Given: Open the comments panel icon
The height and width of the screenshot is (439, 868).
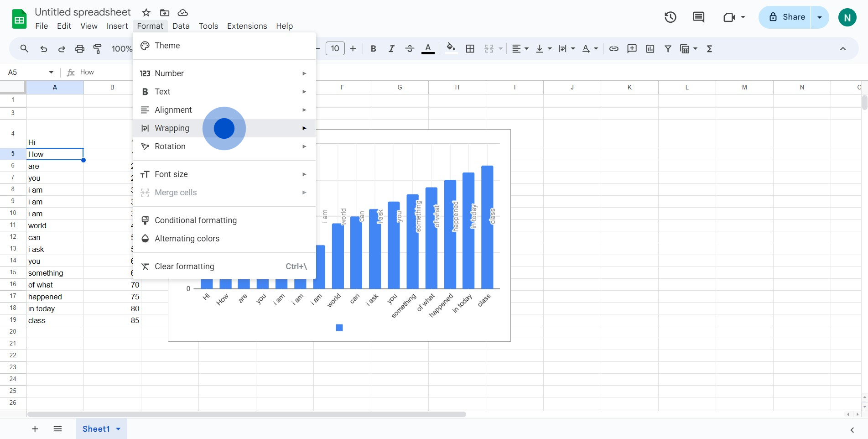Looking at the screenshot, I should (698, 17).
